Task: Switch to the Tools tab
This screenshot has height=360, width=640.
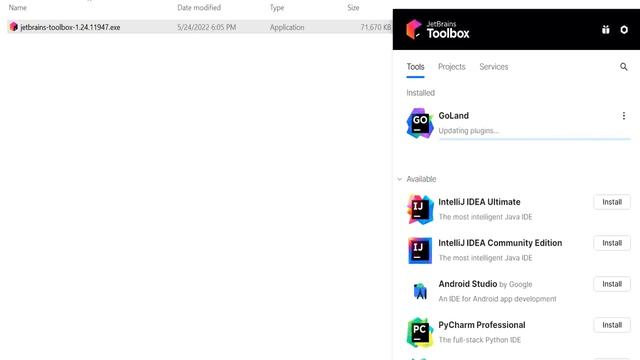Action: [x=415, y=67]
